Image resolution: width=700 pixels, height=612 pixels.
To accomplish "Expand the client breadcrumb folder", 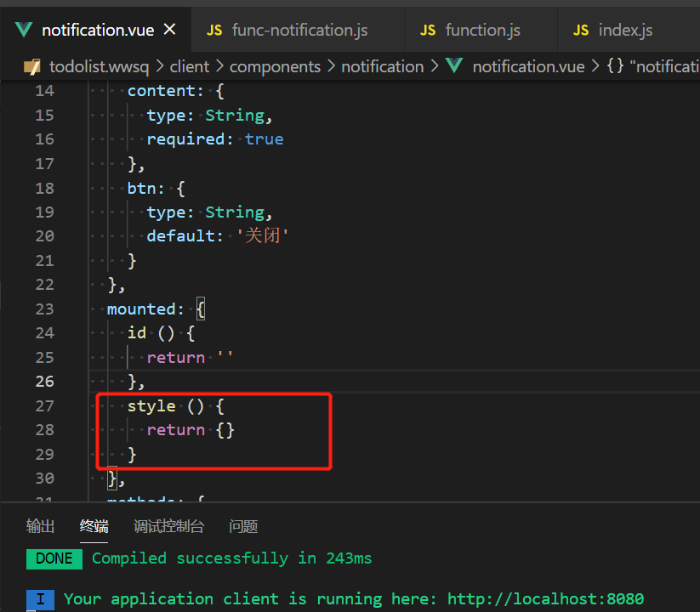I will (x=189, y=66).
